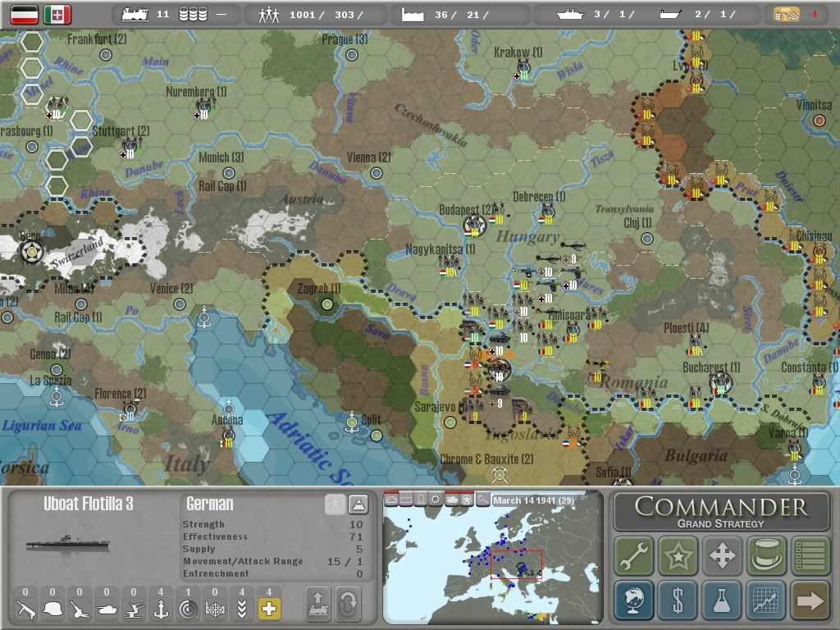840x630 pixels.
Task: Open the globe map view
Action: pyautogui.click(x=634, y=600)
